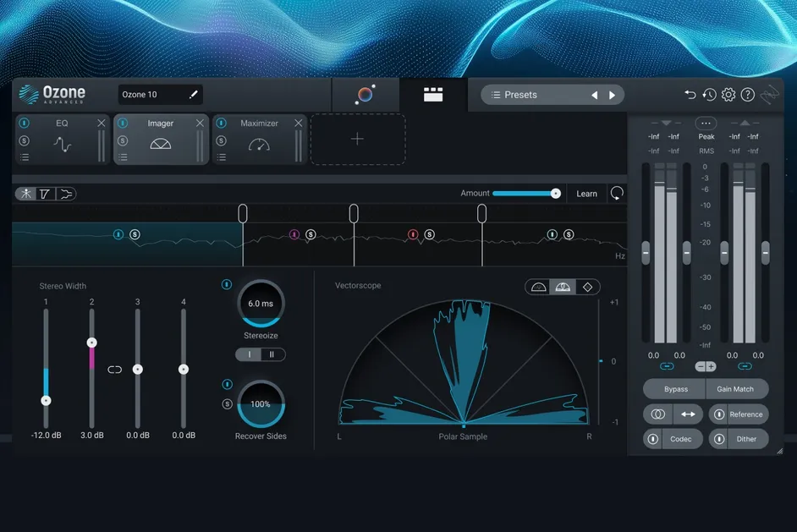Select the EQ module curve icon
Viewport: 797px width, 532px height.
click(63, 145)
